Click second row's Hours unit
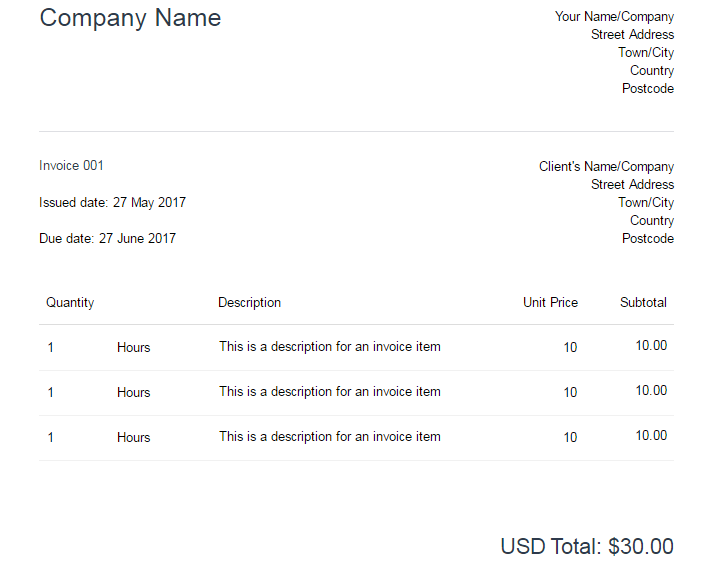Screen dimensions: 713x575 point(134,392)
